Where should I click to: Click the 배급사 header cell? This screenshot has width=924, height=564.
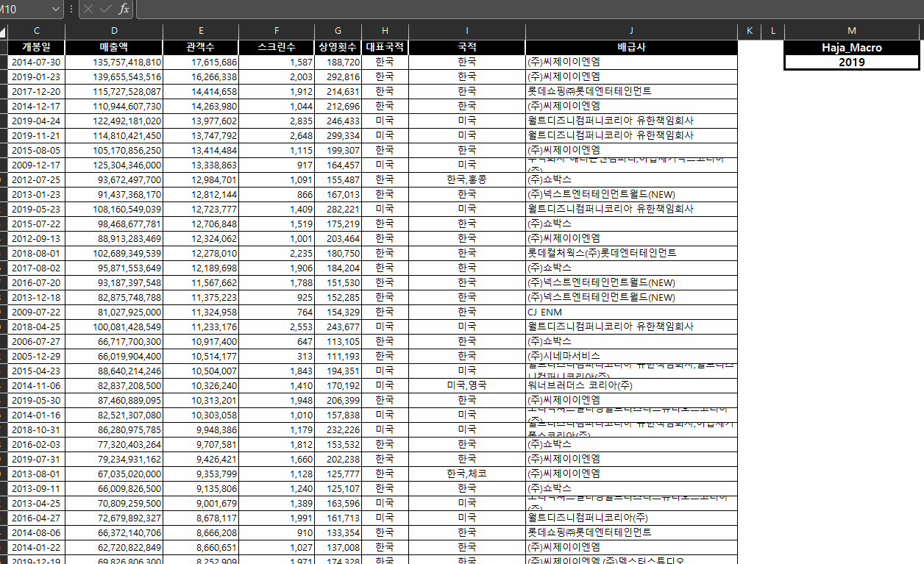[631, 47]
